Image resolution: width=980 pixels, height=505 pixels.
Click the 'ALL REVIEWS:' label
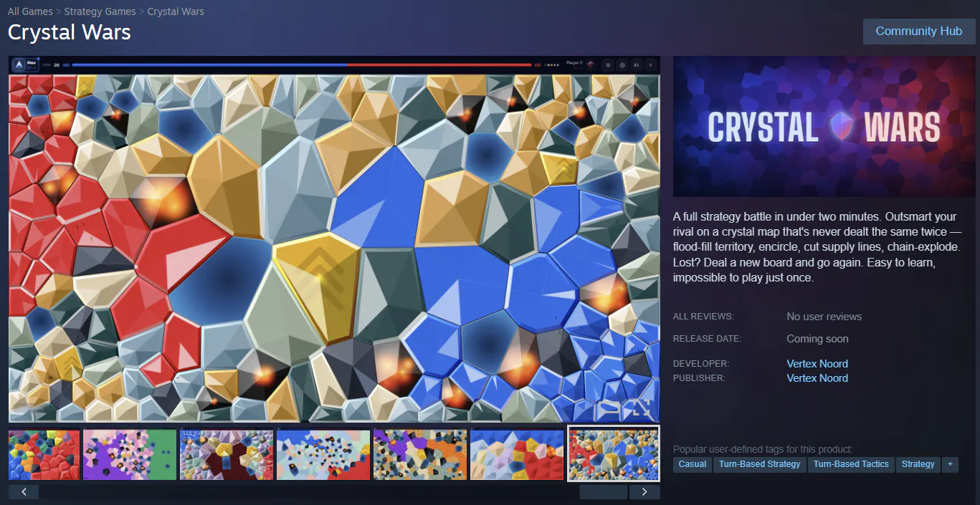point(703,317)
